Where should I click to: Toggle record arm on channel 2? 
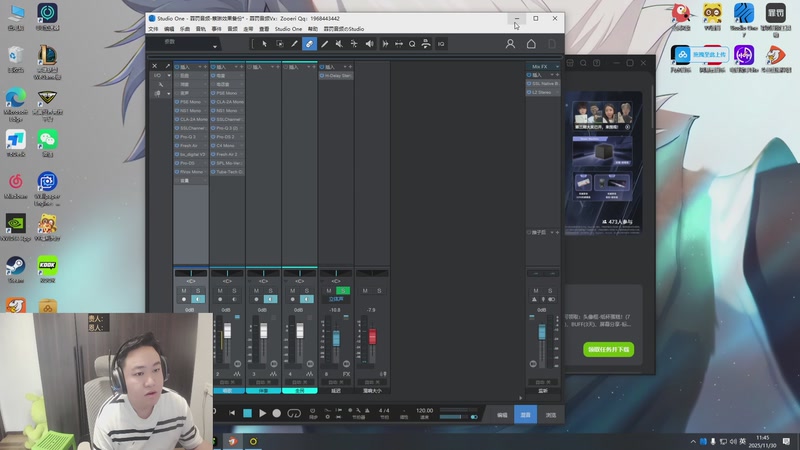coord(220,299)
